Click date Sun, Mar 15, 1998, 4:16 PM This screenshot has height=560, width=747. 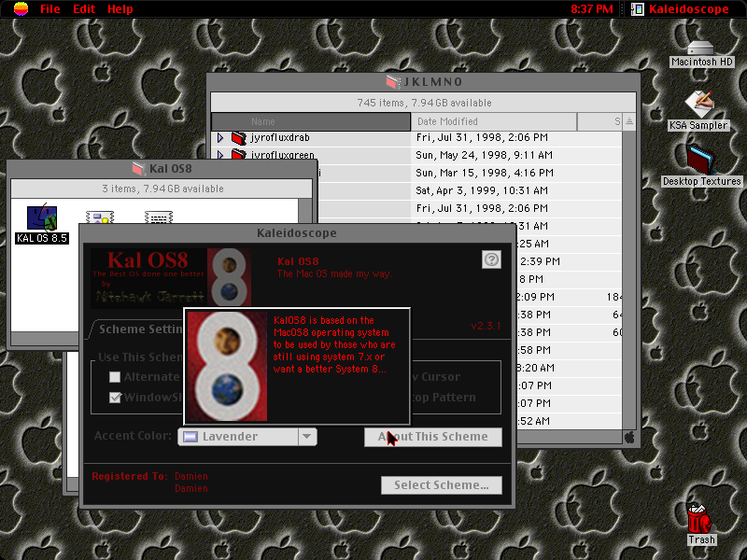click(485, 173)
